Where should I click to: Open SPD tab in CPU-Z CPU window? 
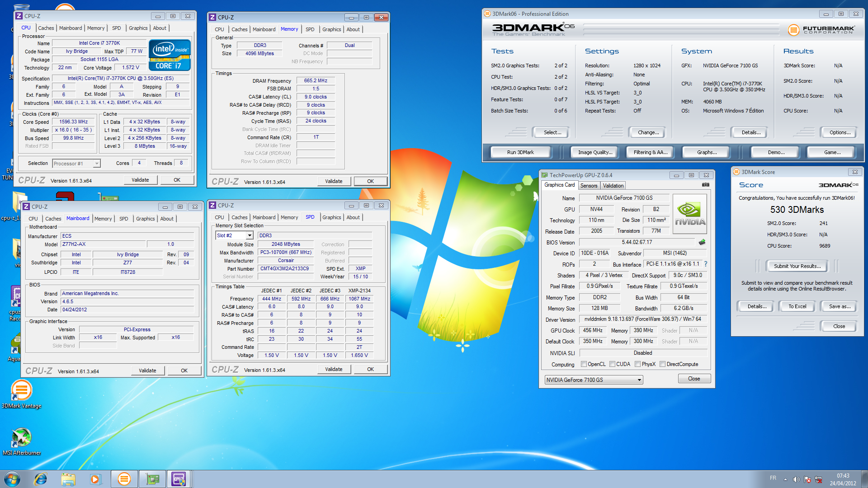(116, 28)
